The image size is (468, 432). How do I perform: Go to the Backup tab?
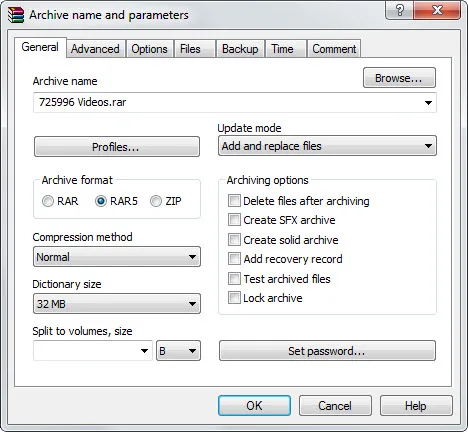(x=240, y=49)
